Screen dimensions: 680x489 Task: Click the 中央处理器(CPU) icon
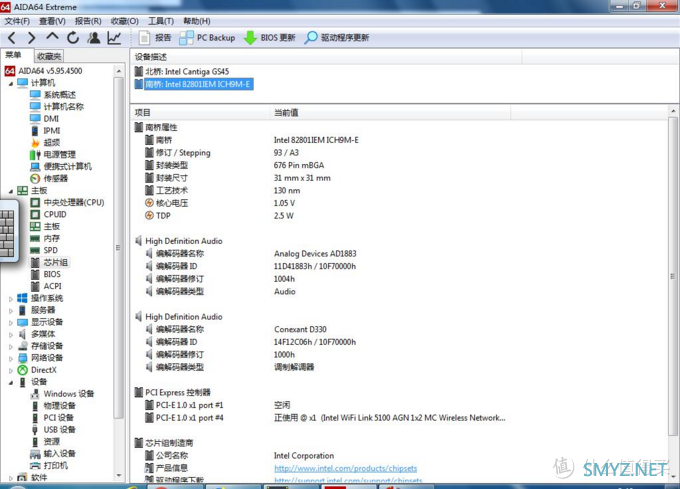[35, 202]
